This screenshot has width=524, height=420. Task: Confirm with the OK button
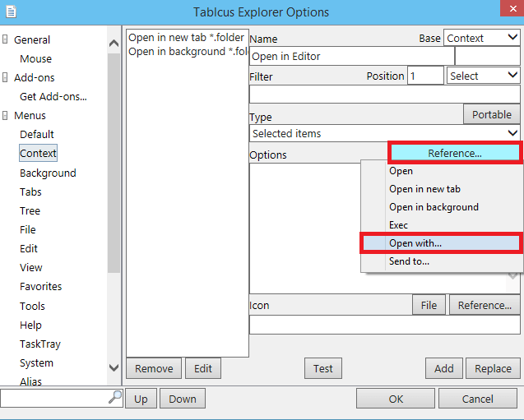(396, 399)
